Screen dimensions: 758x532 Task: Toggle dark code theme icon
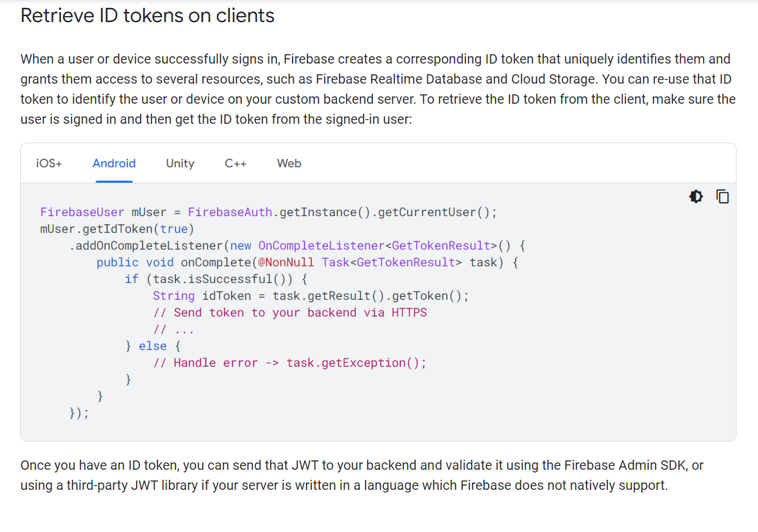coord(696,197)
